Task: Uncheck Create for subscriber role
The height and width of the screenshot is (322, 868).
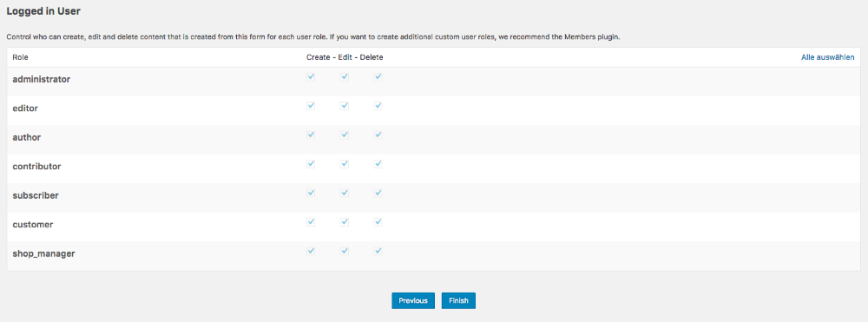Action: click(x=311, y=193)
